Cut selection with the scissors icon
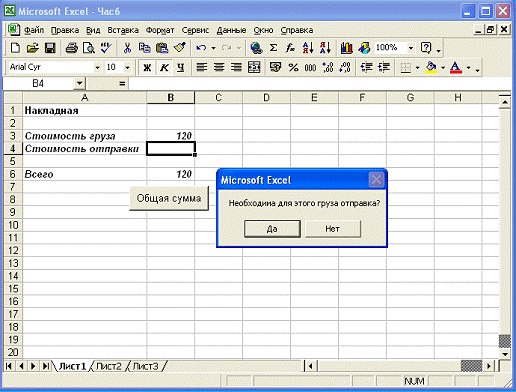The height and width of the screenshot is (392, 516). (127, 48)
